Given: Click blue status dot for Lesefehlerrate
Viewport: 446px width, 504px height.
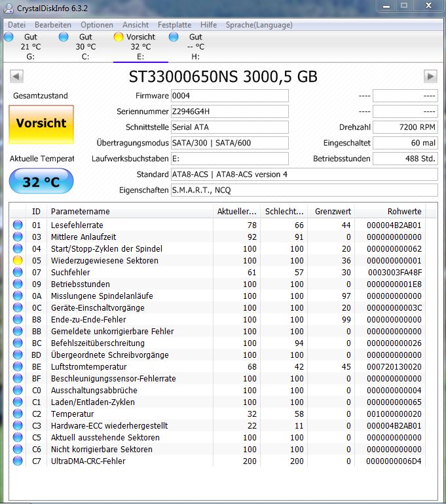Looking at the screenshot, I should tap(18, 225).
